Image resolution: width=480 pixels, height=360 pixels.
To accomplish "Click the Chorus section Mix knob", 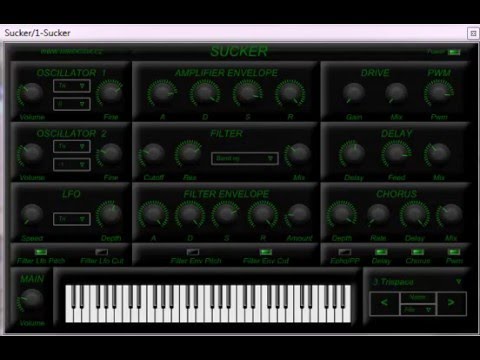I will click(x=450, y=215).
